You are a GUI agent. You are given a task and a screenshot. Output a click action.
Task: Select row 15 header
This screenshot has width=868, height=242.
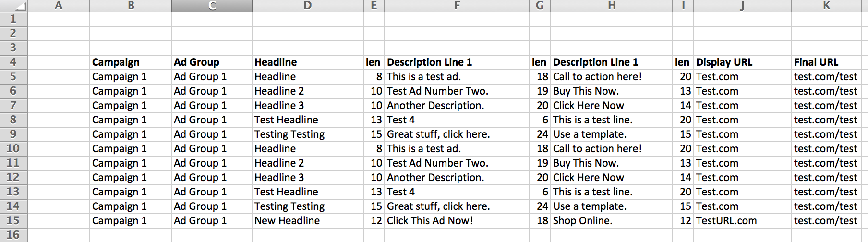coord(13,220)
